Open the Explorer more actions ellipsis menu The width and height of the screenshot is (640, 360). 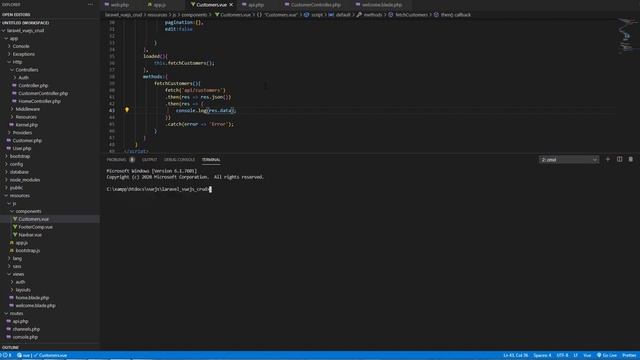coord(90,4)
